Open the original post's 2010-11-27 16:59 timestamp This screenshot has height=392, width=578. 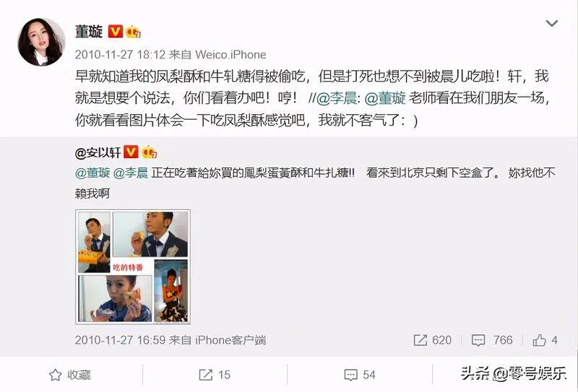pos(120,340)
